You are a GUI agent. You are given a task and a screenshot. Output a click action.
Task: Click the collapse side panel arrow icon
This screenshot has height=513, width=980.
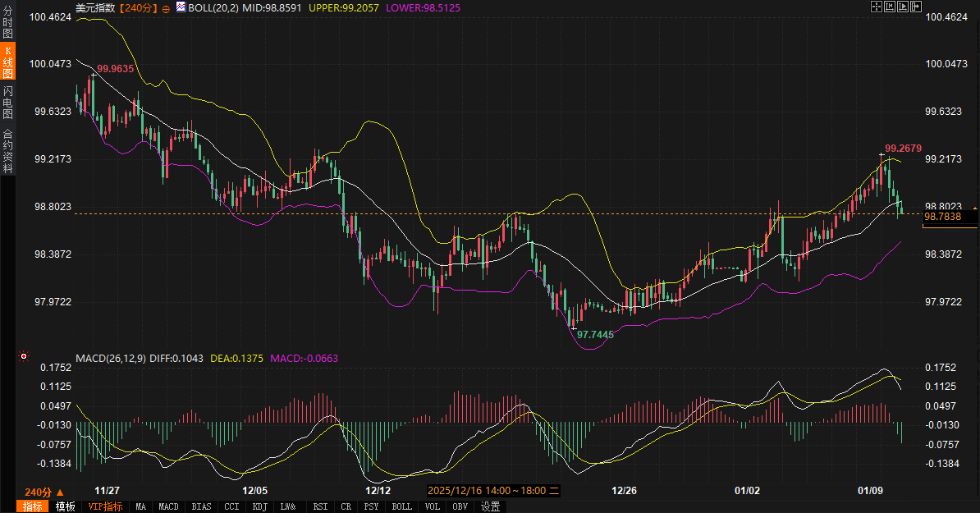click(x=915, y=7)
